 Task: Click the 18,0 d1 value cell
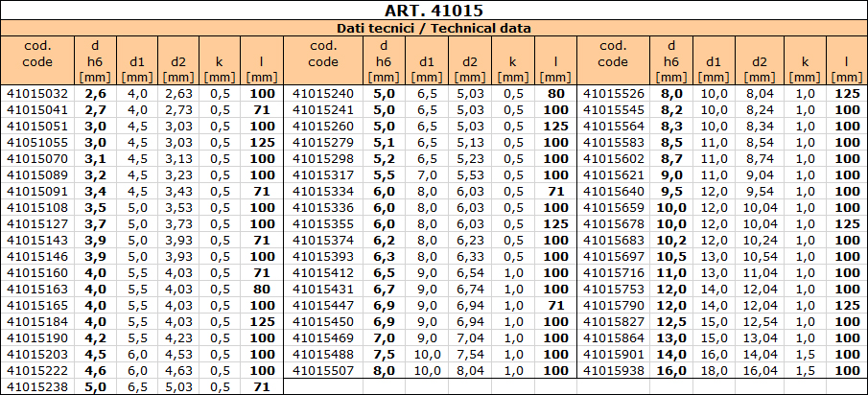point(713,370)
